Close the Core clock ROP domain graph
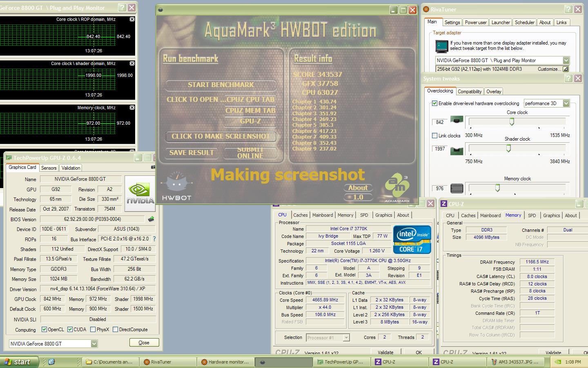Screen dimensions: 588x368 pos(132,19)
